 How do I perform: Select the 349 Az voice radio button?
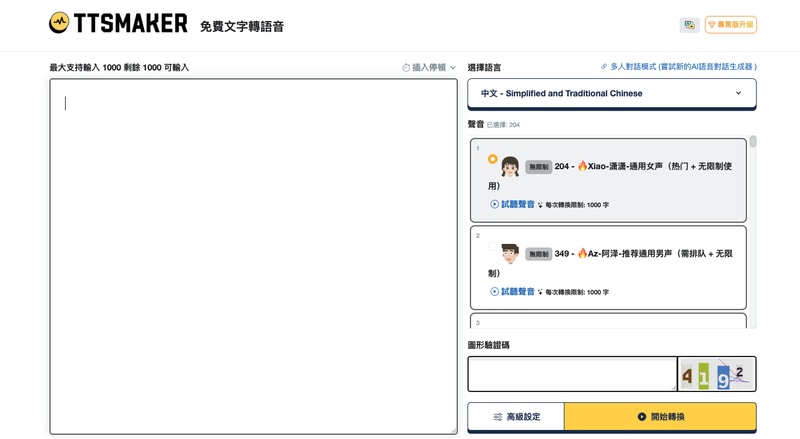[492, 247]
